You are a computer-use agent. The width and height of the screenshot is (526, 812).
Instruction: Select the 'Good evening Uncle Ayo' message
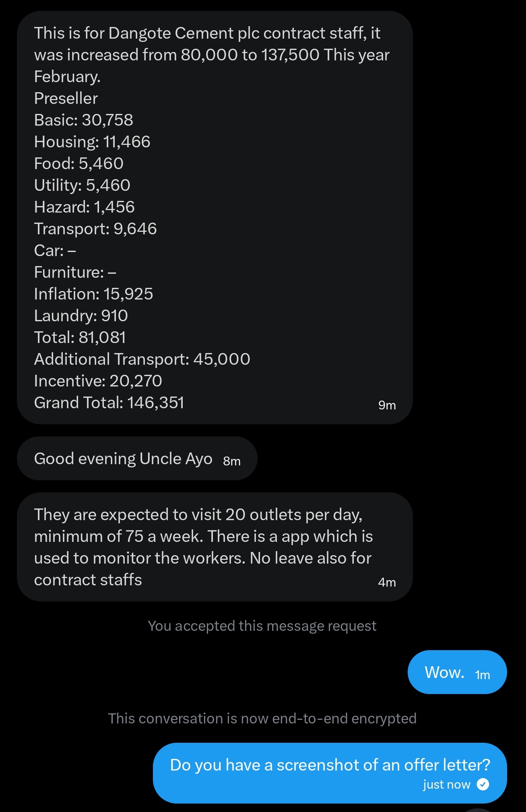tap(137, 458)
